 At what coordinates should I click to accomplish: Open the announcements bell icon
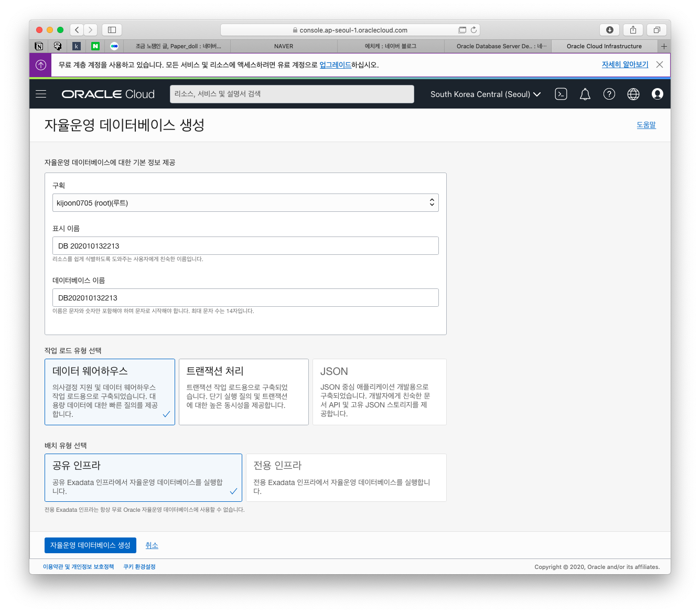point(585,94)
